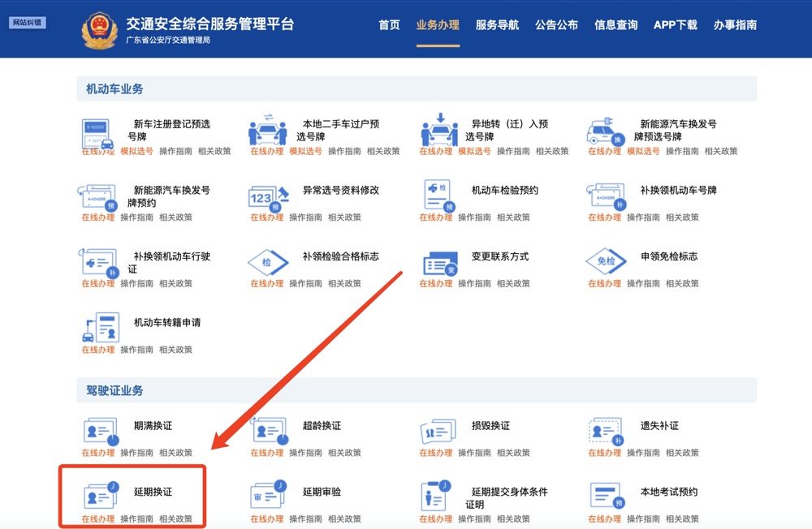Open the 首页 navigation tab
Image resolution: width=812 pixels, height=529 pixels.
click(389, 25)
